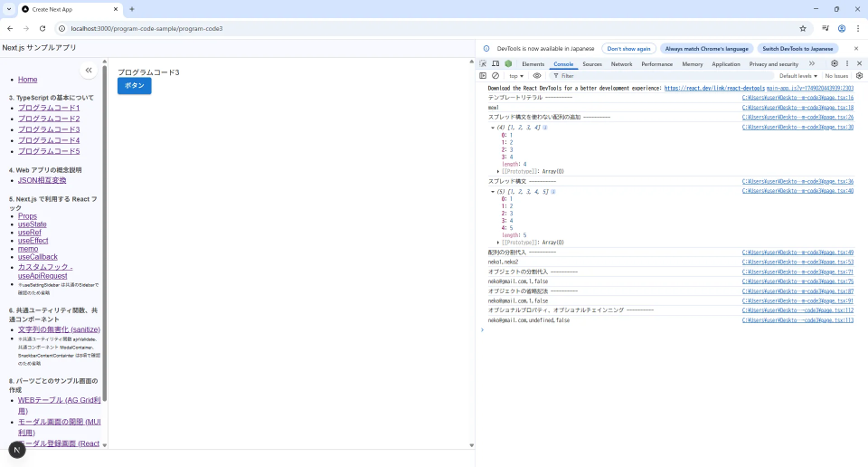The image size is (868, 467).
Task: Collapse the (5) [1, 2, 3, 4, 5] array
Action: point(493,192)
